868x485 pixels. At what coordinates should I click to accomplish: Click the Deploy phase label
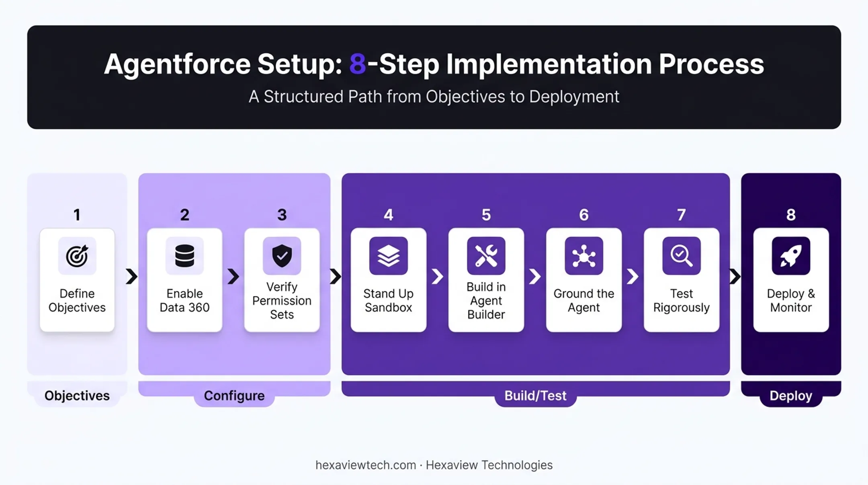791,396
